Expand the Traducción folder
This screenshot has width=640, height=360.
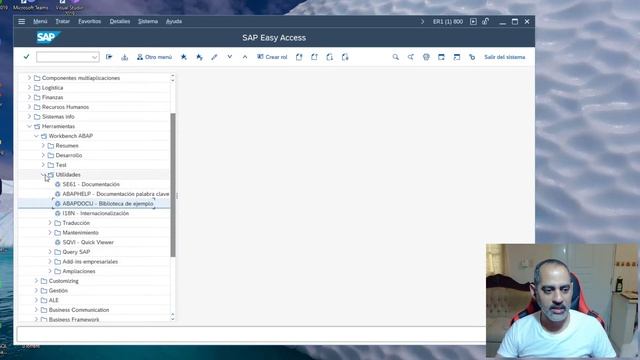50,223
